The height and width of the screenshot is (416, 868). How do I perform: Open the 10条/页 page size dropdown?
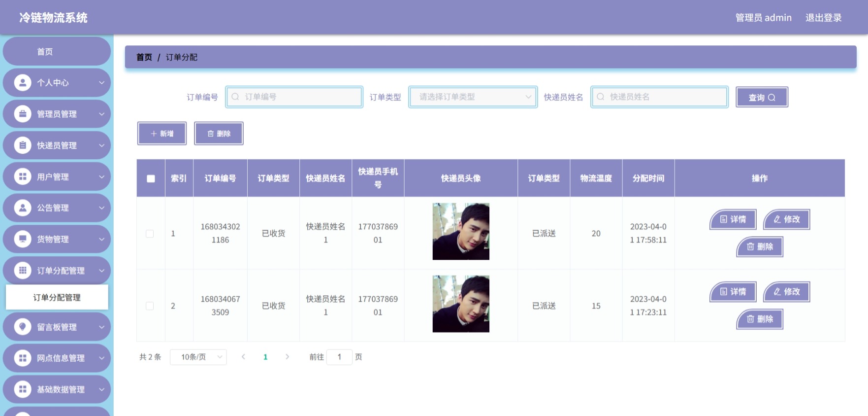(198, 357)
